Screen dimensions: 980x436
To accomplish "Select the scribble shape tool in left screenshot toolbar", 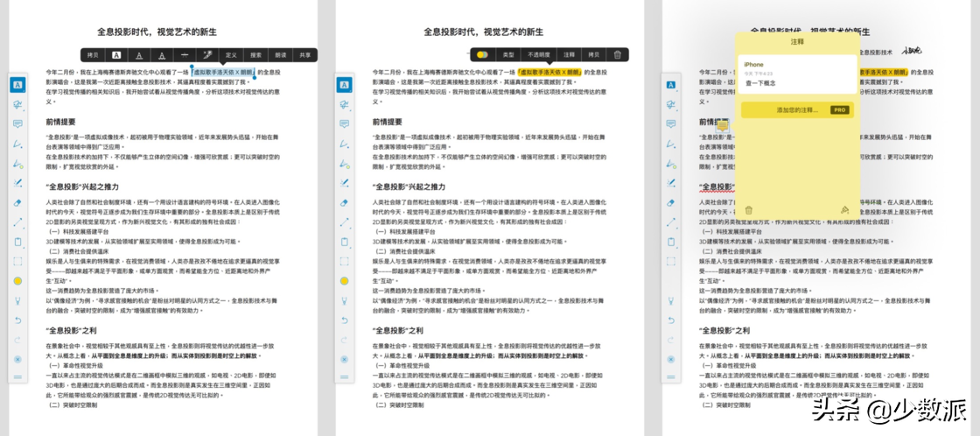I will tap(17, 104).
